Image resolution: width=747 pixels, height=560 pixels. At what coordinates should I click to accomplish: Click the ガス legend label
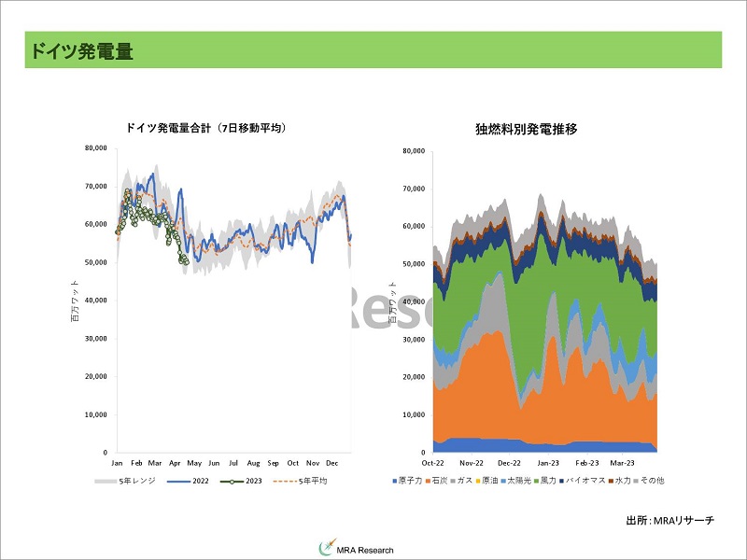tap(464, 481)
